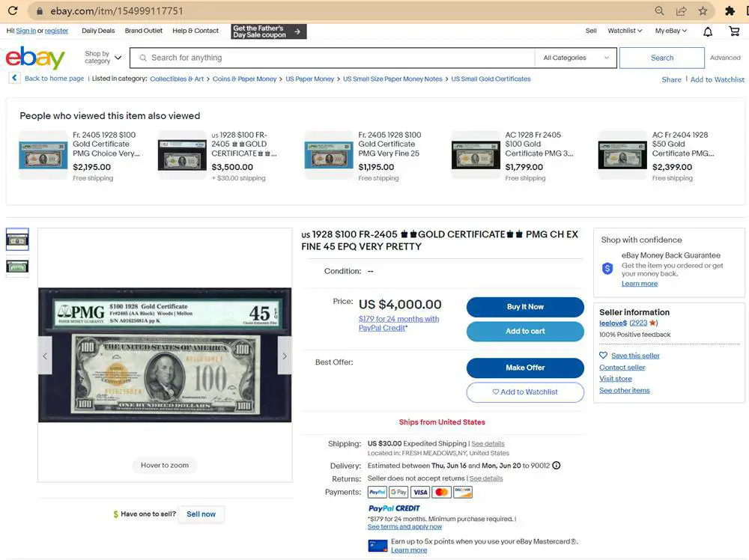Click the main gold certificate product image
This screenshot has width=749, height=560.
(165, 355)
